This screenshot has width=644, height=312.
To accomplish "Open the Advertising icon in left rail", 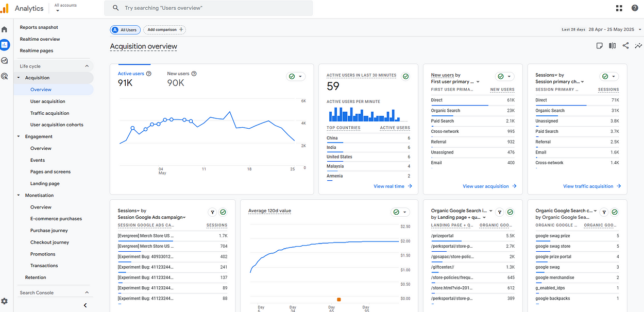I will click(x=5, y=76).
